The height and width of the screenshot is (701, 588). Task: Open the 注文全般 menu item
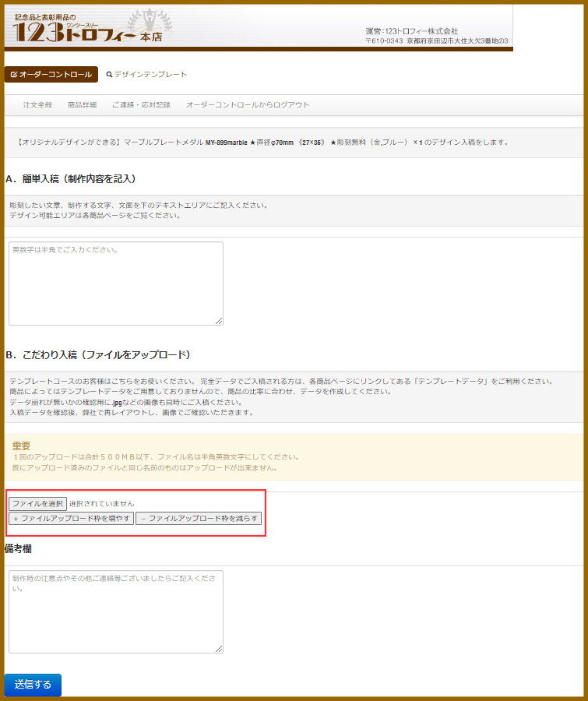pos(37,105)
